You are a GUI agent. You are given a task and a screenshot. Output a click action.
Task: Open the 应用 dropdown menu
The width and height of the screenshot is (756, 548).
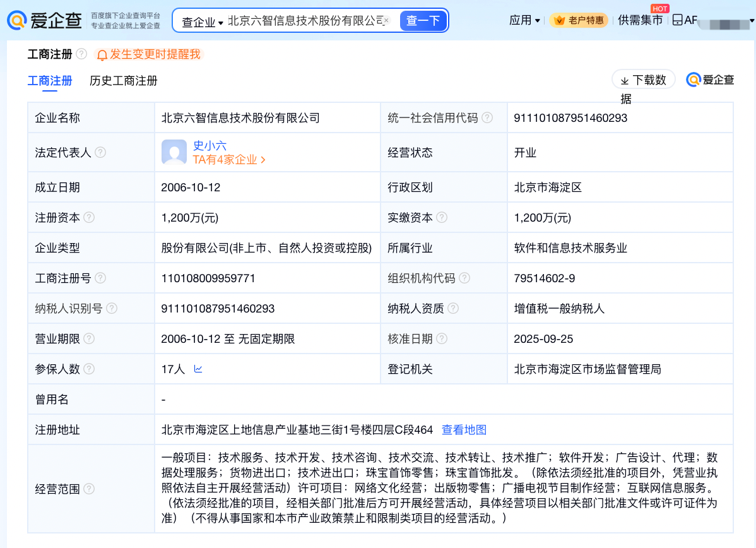pos(524,20)
